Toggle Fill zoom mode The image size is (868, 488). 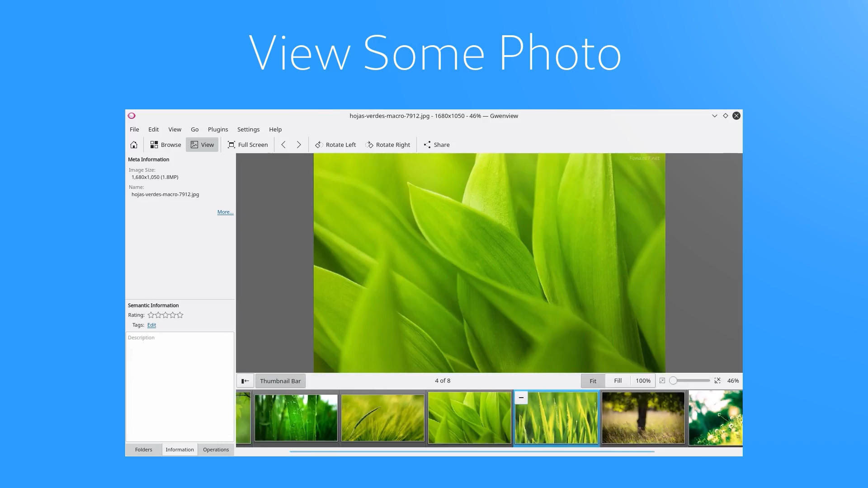[x=618, y=381]
